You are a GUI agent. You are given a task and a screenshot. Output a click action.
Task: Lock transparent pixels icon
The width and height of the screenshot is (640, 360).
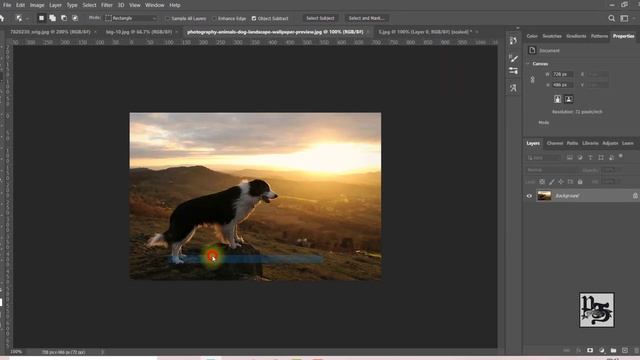pos(542,182)
